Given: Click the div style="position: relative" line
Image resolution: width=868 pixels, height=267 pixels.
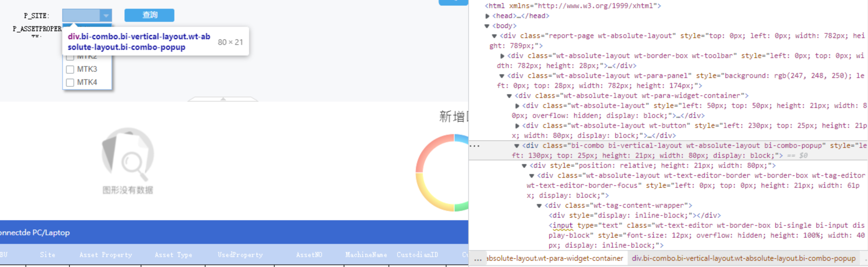Looking at the screenshot, I should pos(652,166).
